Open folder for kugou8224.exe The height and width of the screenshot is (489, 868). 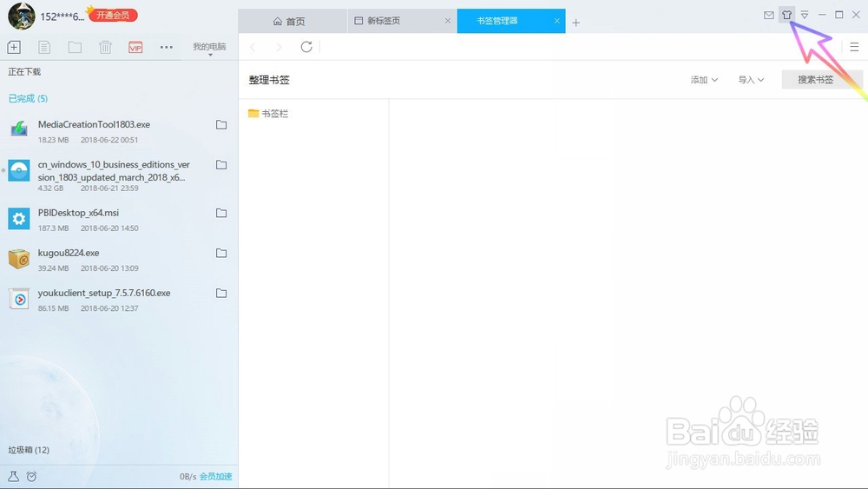(x=220, y=253)
